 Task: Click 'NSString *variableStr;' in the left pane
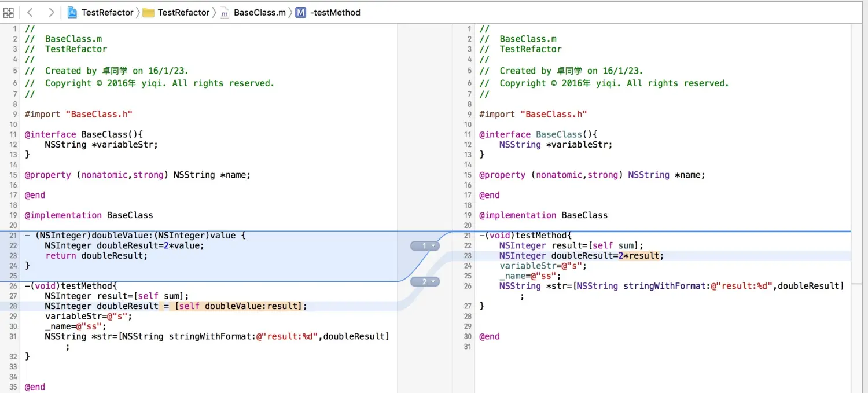tap(101, 144)
